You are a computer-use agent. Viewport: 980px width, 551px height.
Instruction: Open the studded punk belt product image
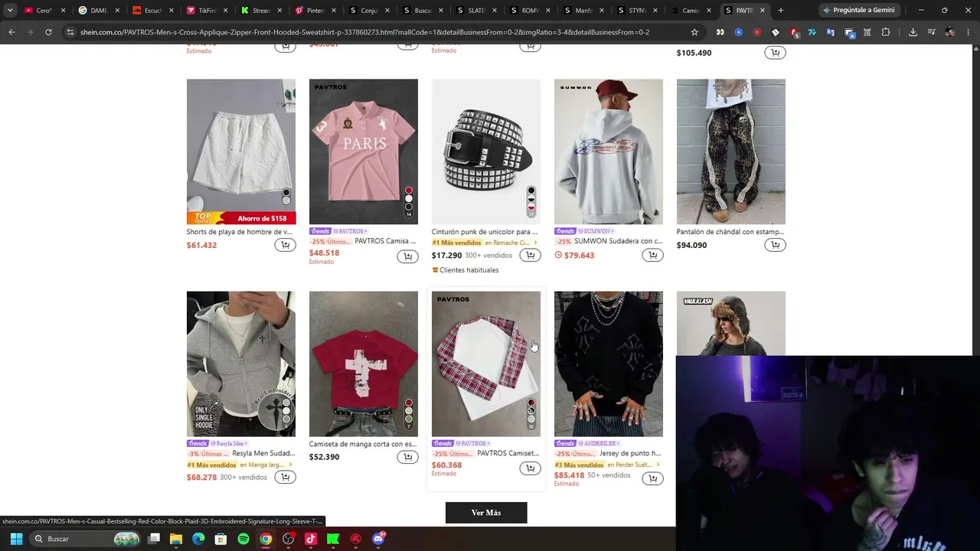point(486,152)
